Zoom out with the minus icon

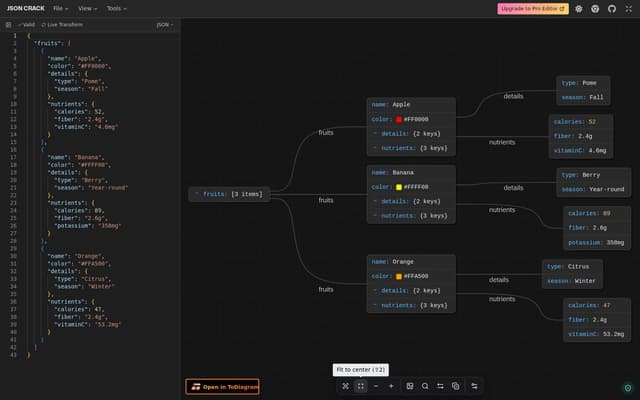coord(376,386)
